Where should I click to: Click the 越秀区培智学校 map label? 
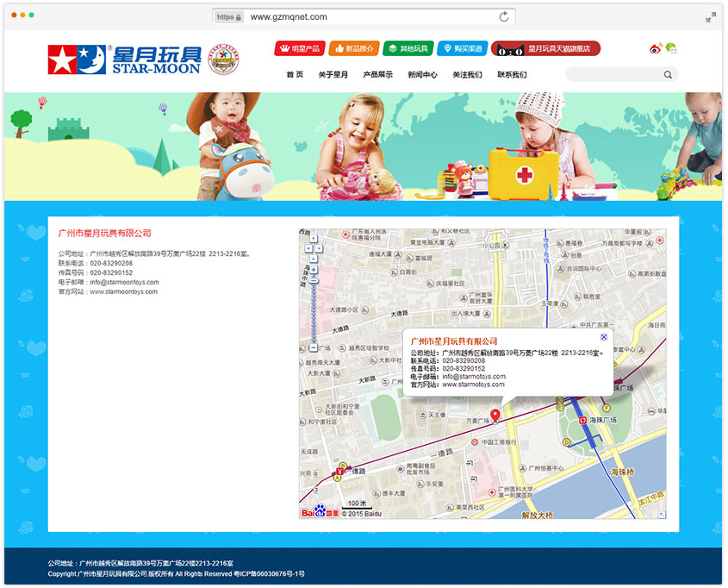(369, 347)
